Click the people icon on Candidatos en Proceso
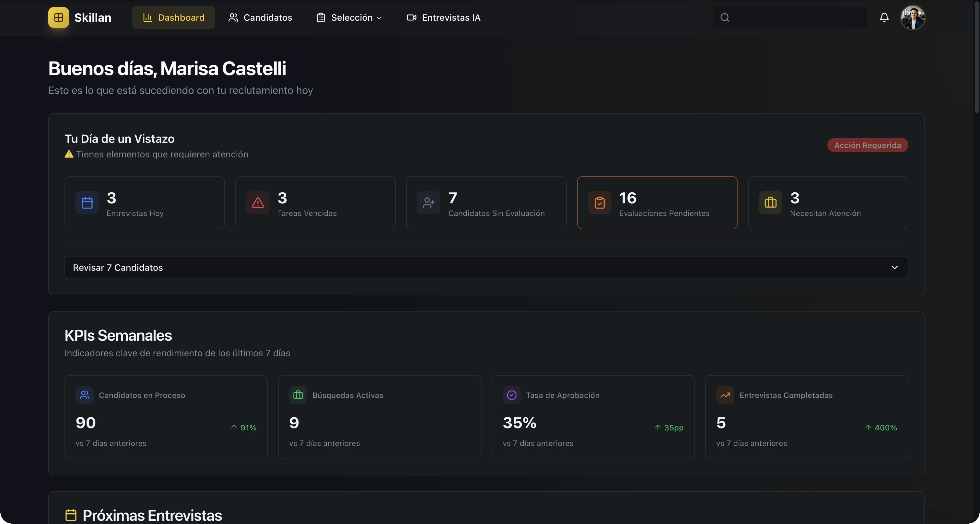 pyautogui.click(x=85, y=395)
